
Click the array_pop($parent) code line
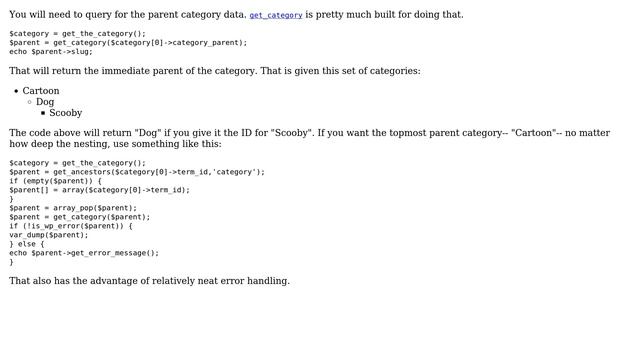(73, 208)
